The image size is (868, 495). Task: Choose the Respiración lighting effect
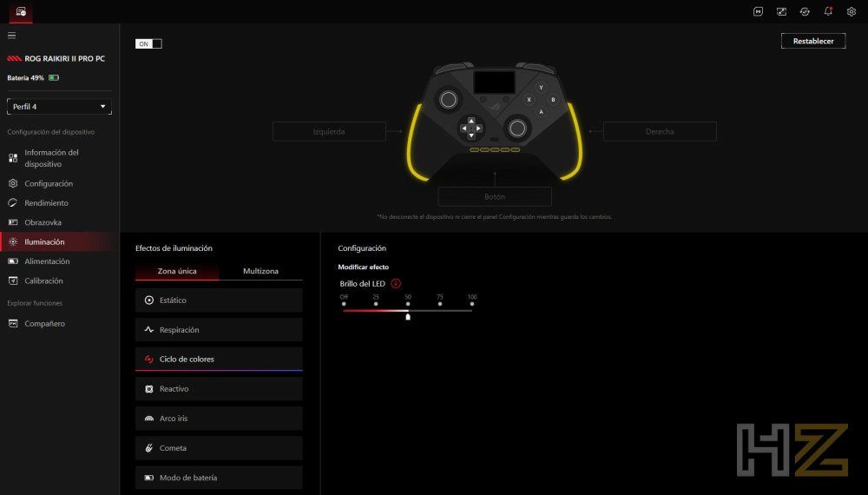(219, 329)
